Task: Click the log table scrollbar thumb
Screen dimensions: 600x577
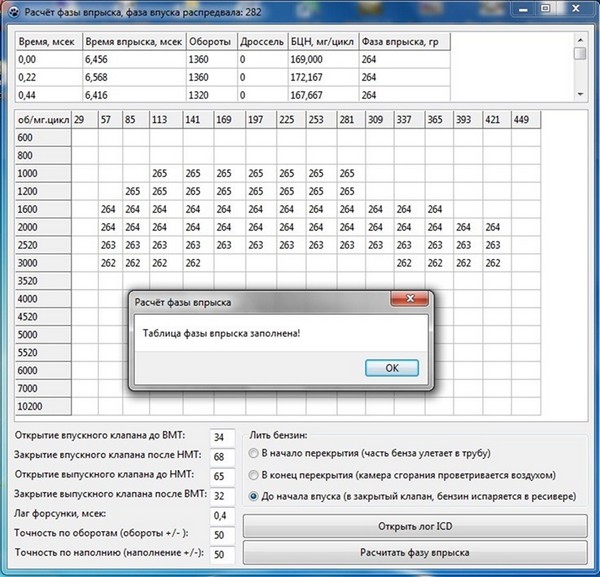Action: click(x=580, y=53)
